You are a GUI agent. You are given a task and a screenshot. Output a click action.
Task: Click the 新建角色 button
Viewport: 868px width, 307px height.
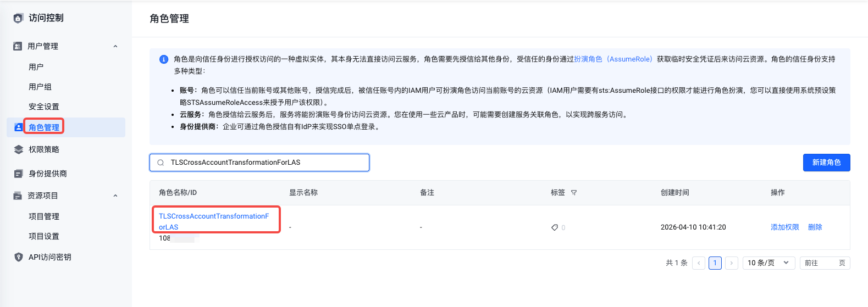(x=826, y=163)
